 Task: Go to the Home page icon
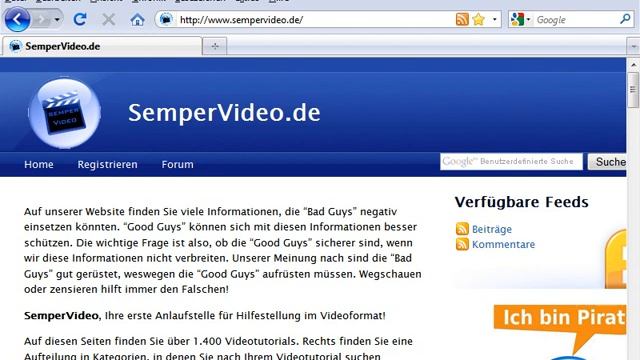pyautogui.click(x=137, y=19)
